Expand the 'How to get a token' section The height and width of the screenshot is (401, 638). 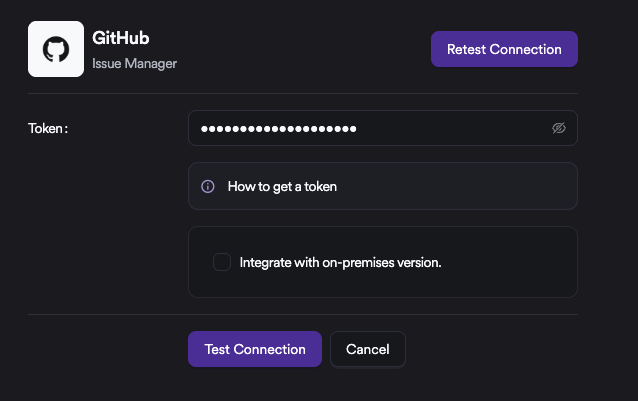382,186
